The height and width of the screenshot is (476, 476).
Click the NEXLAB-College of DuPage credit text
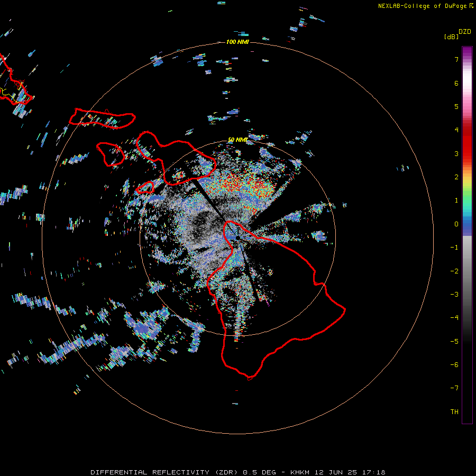coord(425,6)
